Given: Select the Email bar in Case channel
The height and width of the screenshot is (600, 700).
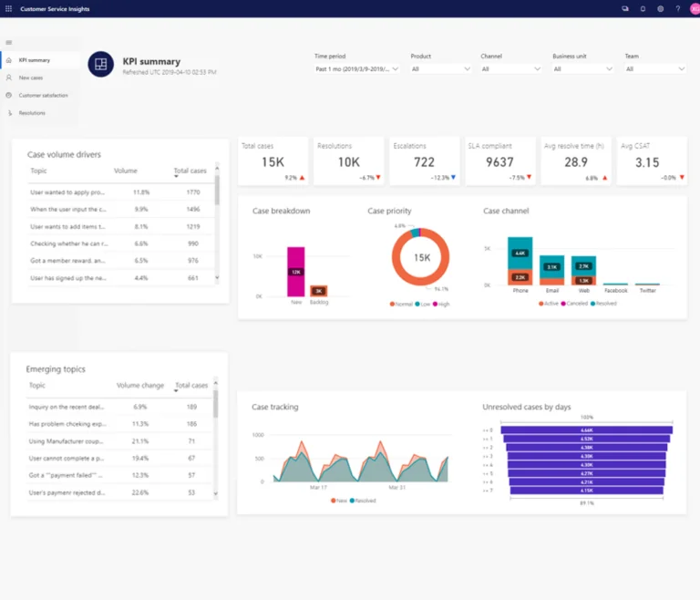Looking at the screenshot, I should (551, 270).
